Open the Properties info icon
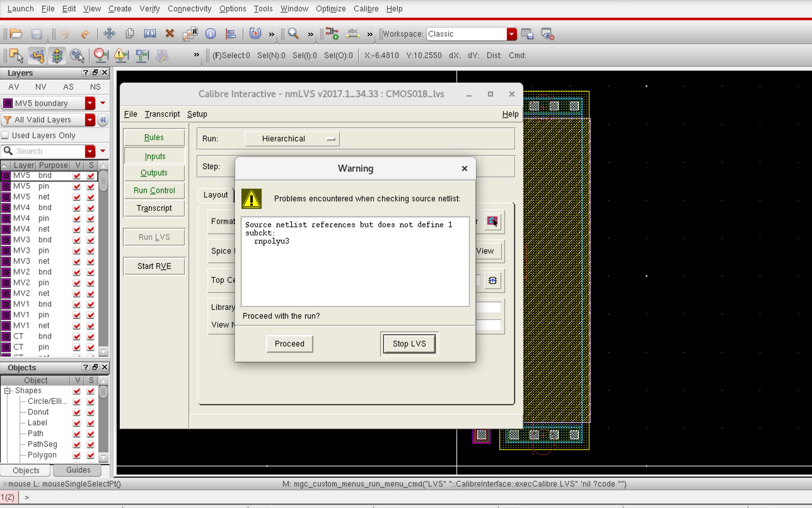Image resolution: width=812 pixels, height=508 pixels. (210, 33)
